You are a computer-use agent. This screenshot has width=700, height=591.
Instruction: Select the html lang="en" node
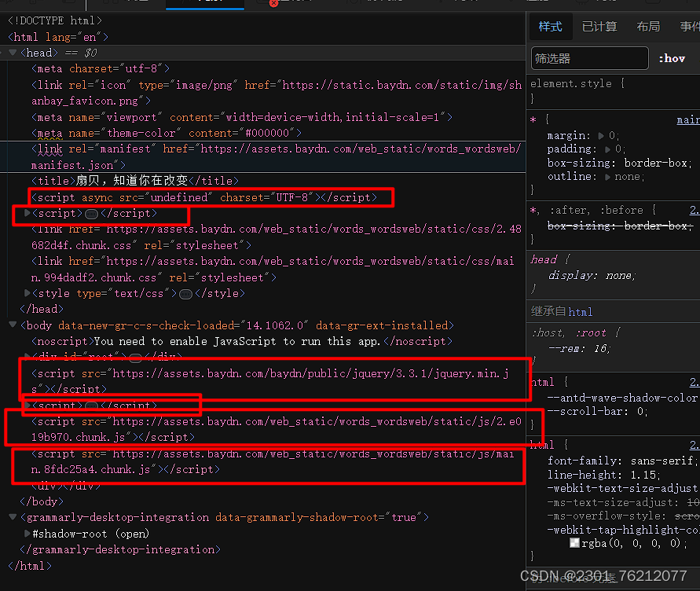[x=58, y=37]
